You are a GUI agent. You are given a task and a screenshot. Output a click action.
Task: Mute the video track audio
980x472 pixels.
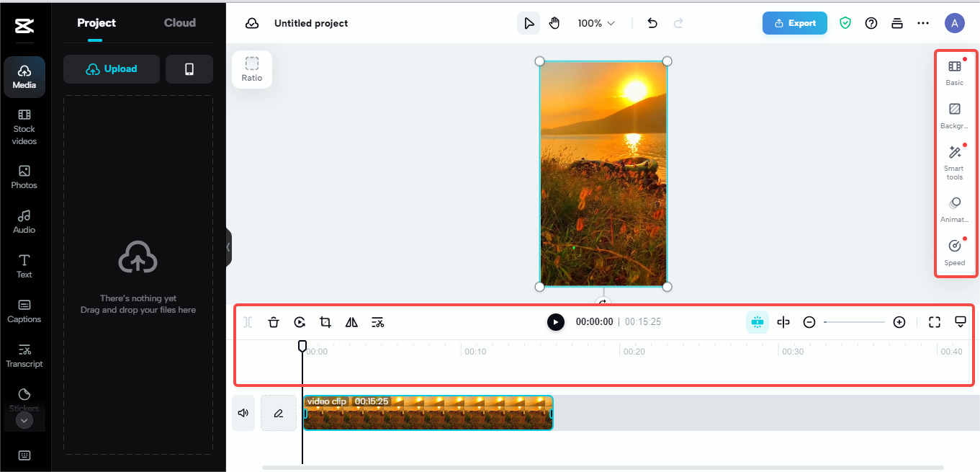coord(243,413)
